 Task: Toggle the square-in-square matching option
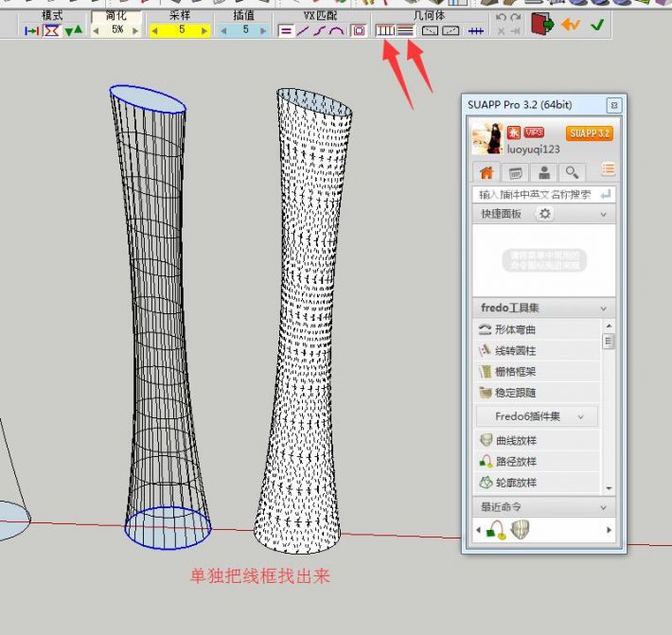(359, 31)
